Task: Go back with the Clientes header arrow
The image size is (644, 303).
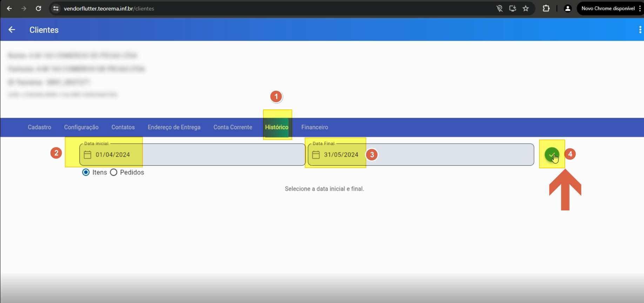Action: tap(12, 30)
